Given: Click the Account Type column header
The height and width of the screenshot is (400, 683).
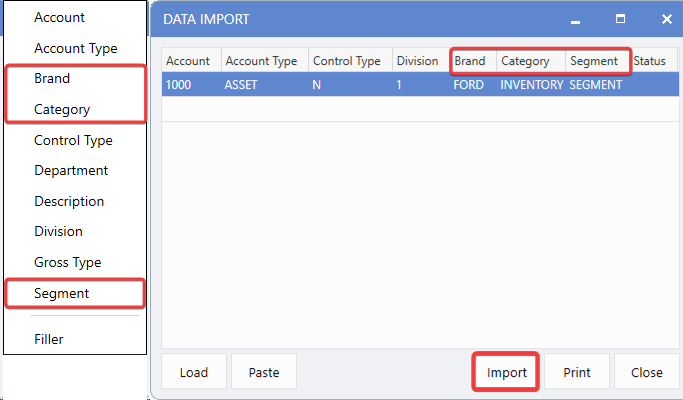Looking at the screenshot, I should (x=261, y=61).
